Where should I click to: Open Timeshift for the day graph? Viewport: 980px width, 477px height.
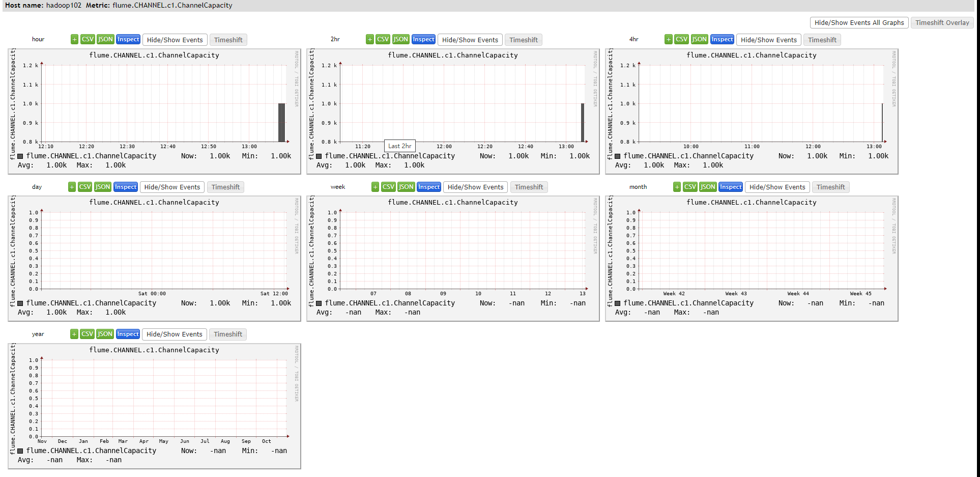[225, 187]
